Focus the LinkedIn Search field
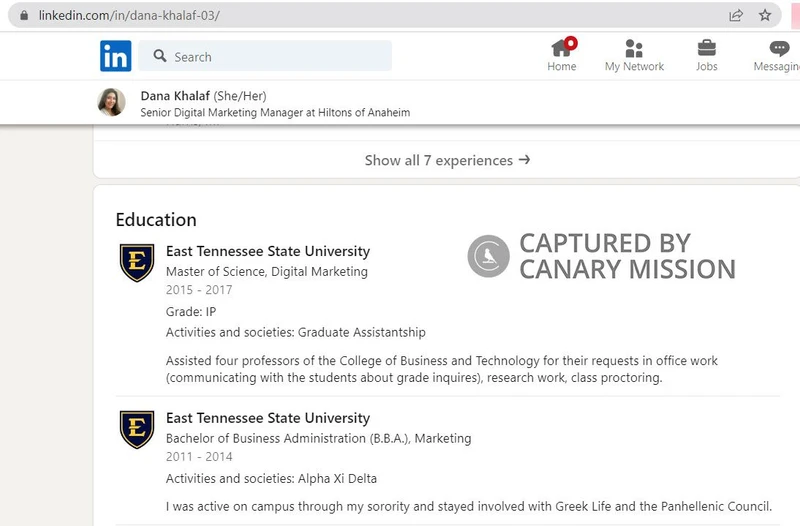Viewport: 800px width, 526px height. [x=265, y=56]
